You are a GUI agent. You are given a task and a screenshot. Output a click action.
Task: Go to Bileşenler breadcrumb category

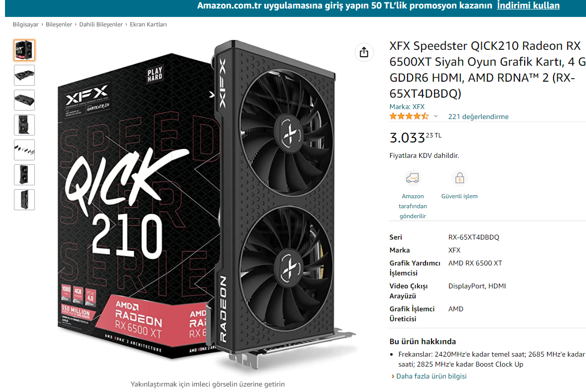tap(59, 24)
